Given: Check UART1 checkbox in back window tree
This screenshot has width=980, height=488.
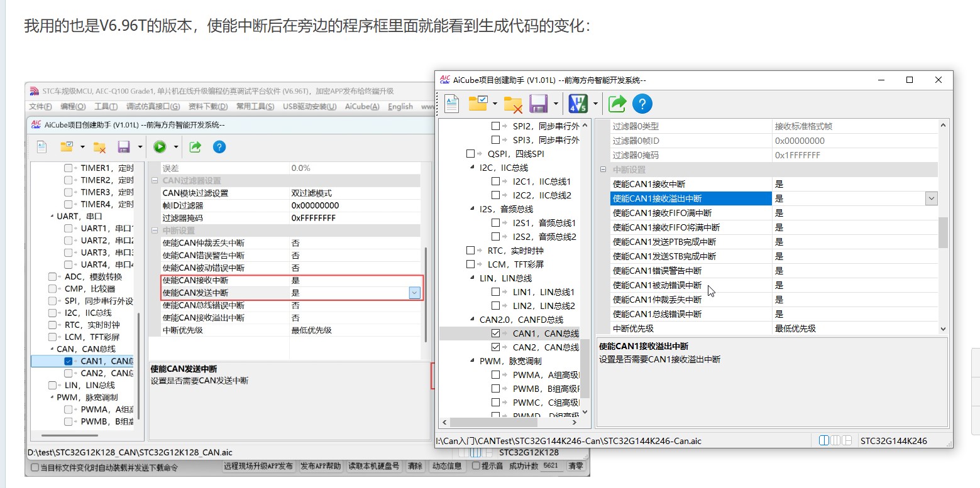Looking at the screenshot, I should coord(68,229).
